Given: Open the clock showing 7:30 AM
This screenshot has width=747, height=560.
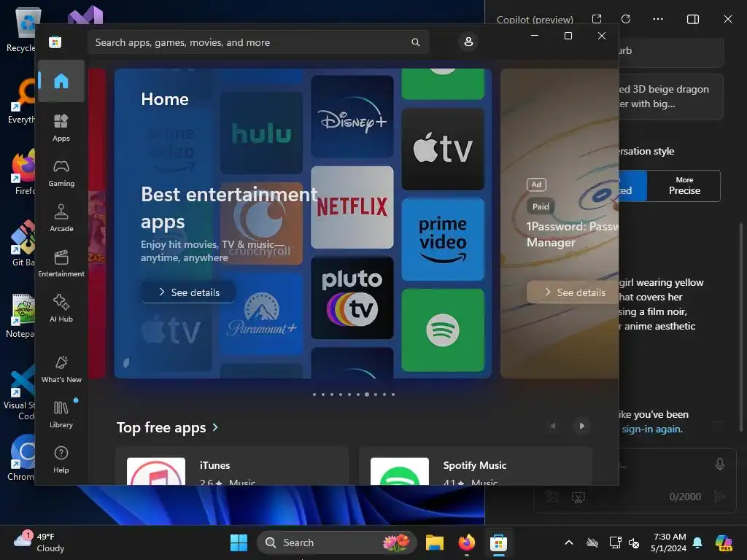Looking at the screenshot, I should tap(669, 542).
